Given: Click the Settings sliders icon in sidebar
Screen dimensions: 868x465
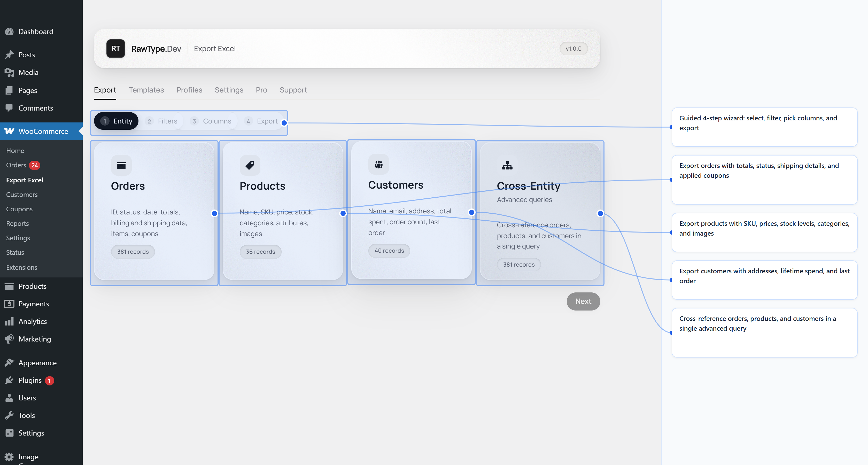Looking at the screenshot, I should (x=10, y=433).
